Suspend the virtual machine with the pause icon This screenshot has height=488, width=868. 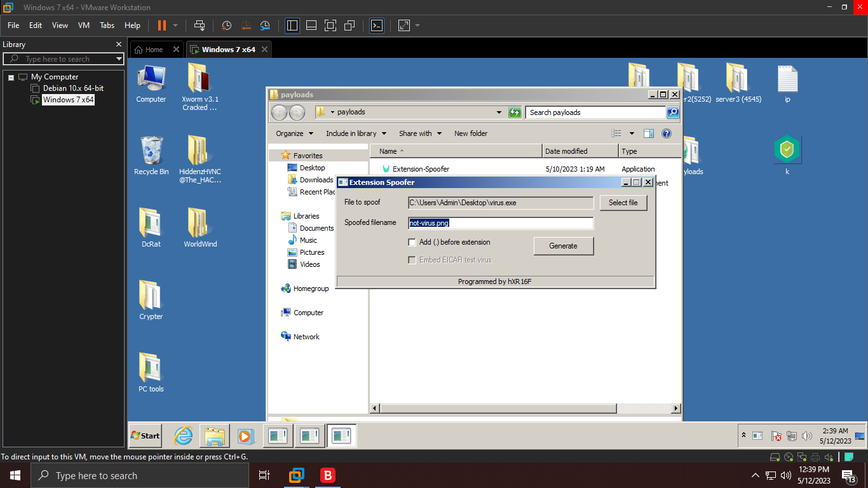[163, 25]
